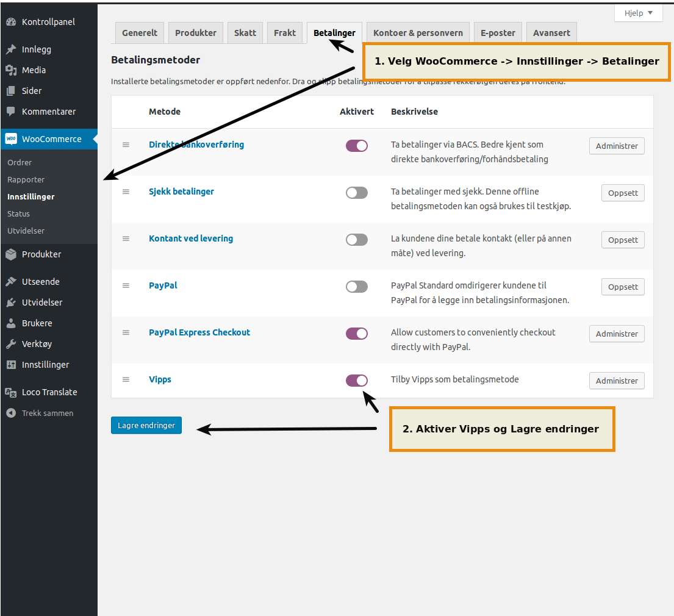The height and width of the screenshot is (616, 674).
Task: Collapse sidebar with Trekk sammen
Action: coord(40,413)
